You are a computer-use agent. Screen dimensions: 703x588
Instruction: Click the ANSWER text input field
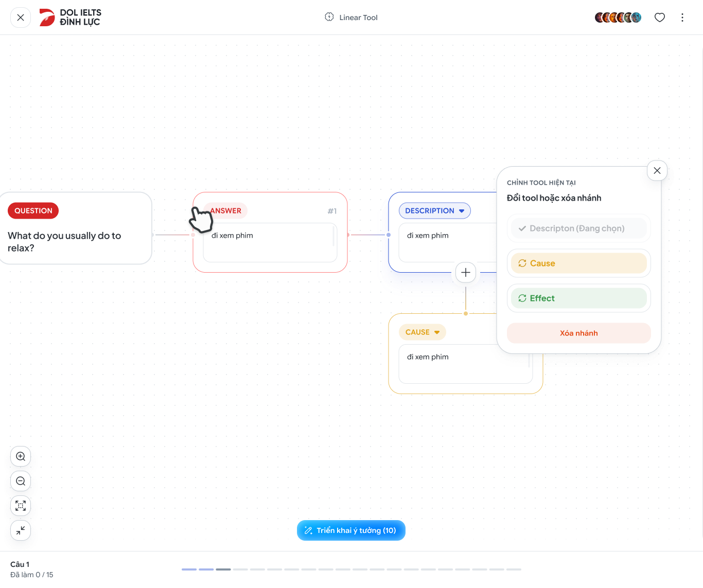[270, 243]
